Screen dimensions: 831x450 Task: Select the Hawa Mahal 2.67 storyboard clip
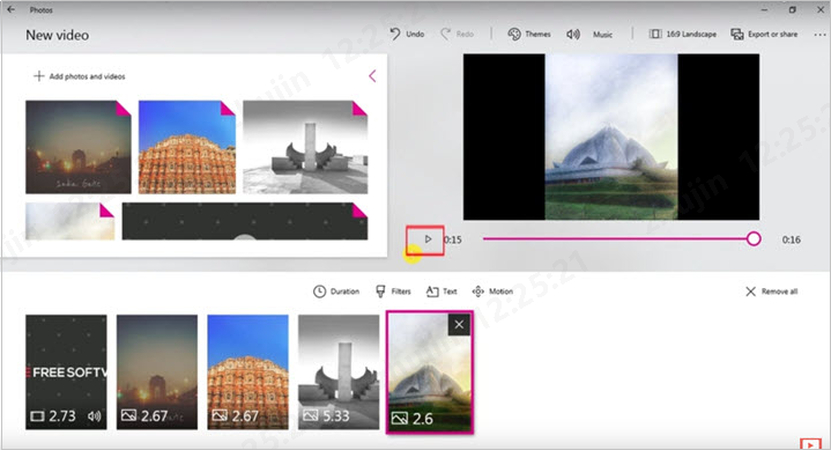[x=248, y=372]
